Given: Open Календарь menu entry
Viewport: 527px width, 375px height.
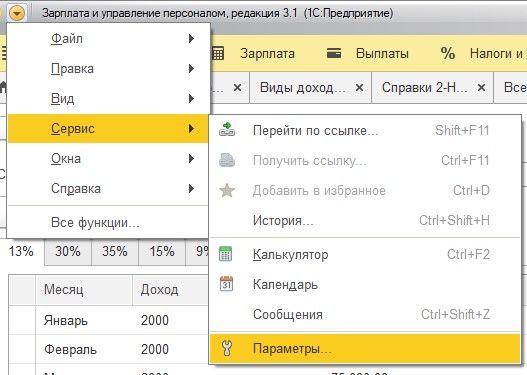Looking at the screenshot, I should [x=365, y=284].
